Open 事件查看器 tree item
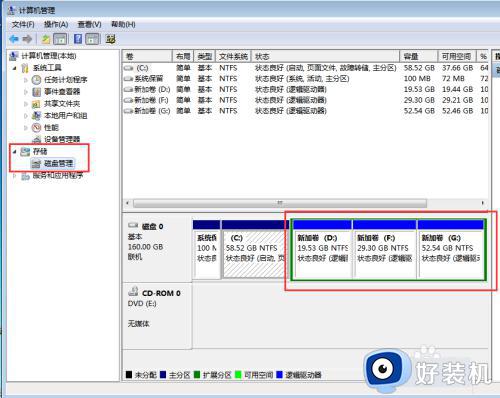The height and width of the screenshot is (398, 500). (x=62, y=92)
